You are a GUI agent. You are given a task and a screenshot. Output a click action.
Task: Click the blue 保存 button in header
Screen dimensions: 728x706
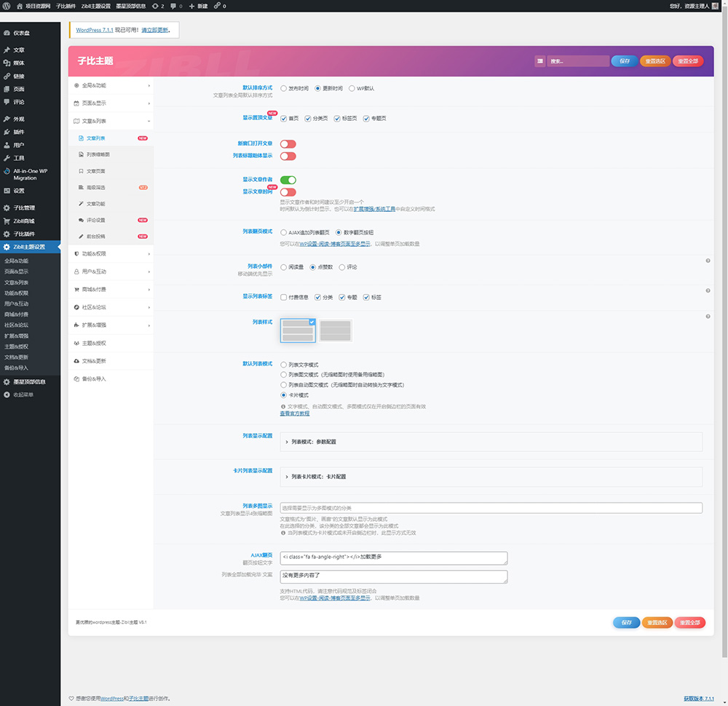point(625,61)
